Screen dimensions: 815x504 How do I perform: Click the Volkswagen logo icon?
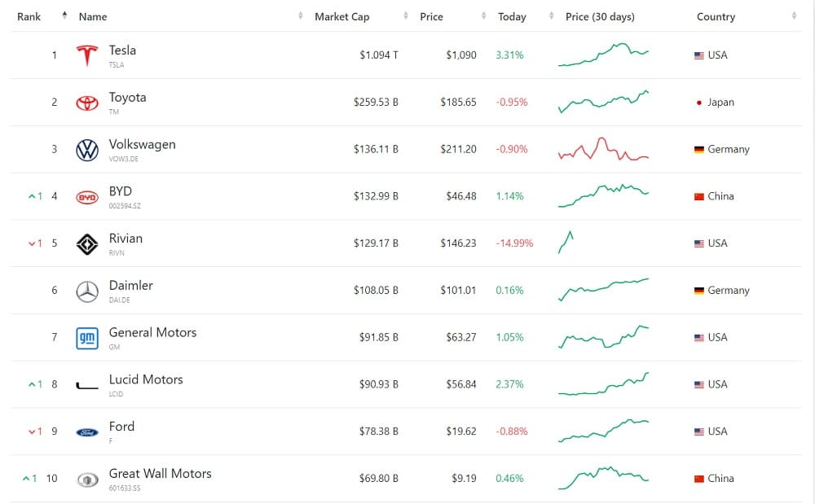(x=87, y=150)
